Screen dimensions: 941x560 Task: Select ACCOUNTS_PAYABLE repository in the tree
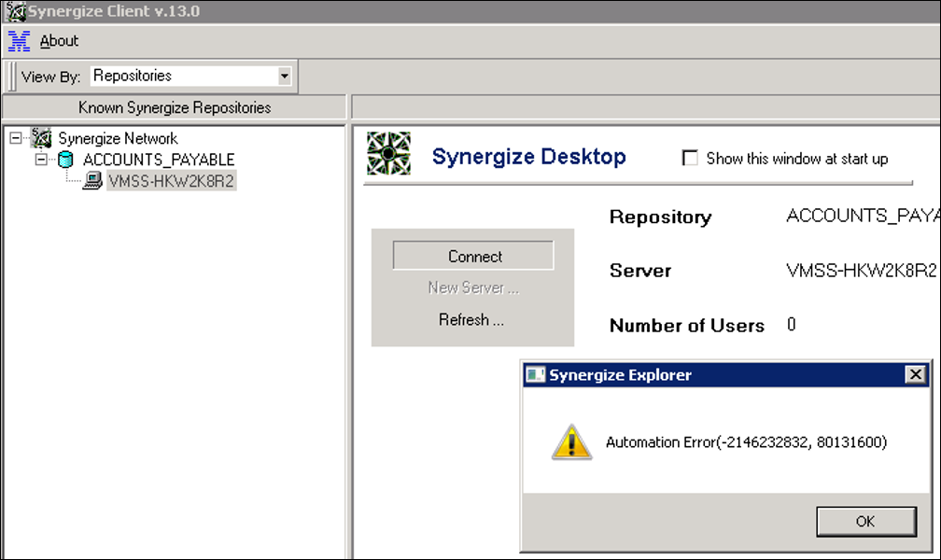pyautogui.click(x=159, y=160)
